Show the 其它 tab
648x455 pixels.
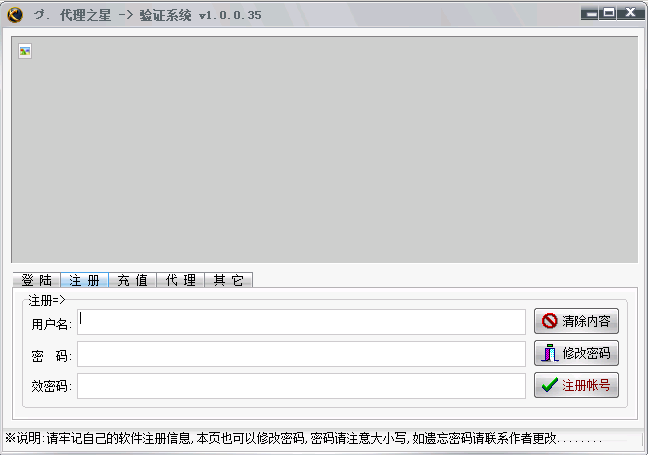228,280
